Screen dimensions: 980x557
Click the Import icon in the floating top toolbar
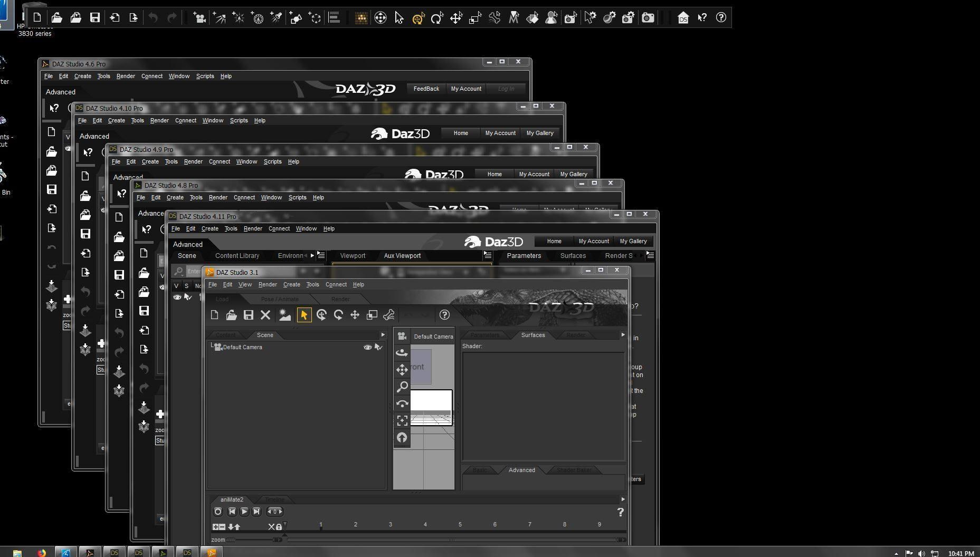tap(115, 17)
